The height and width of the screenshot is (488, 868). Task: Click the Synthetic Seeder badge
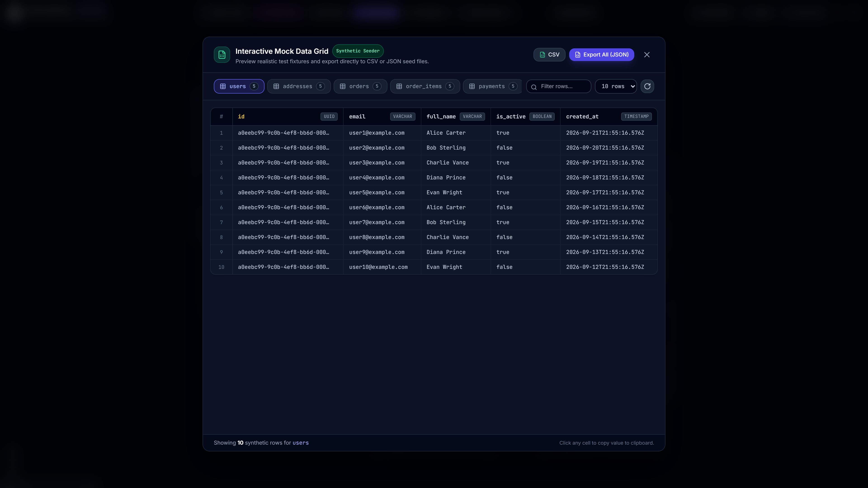[358, 51]
